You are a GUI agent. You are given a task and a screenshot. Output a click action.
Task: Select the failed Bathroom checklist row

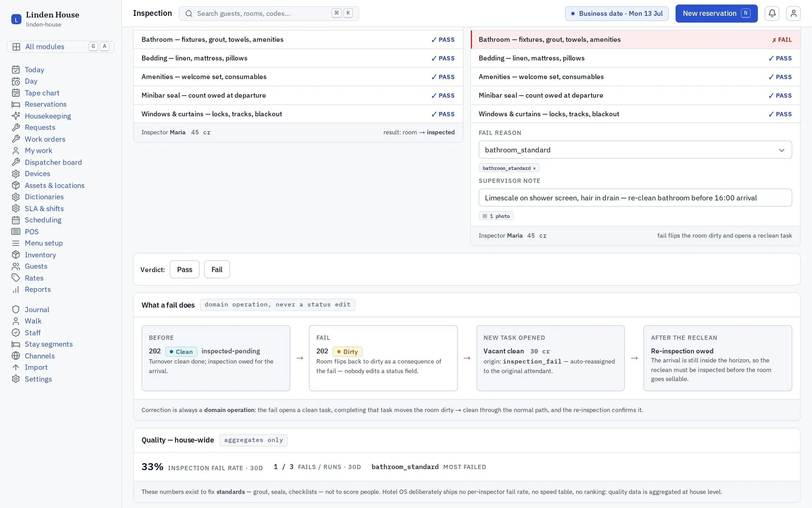(x=635, y=39)
